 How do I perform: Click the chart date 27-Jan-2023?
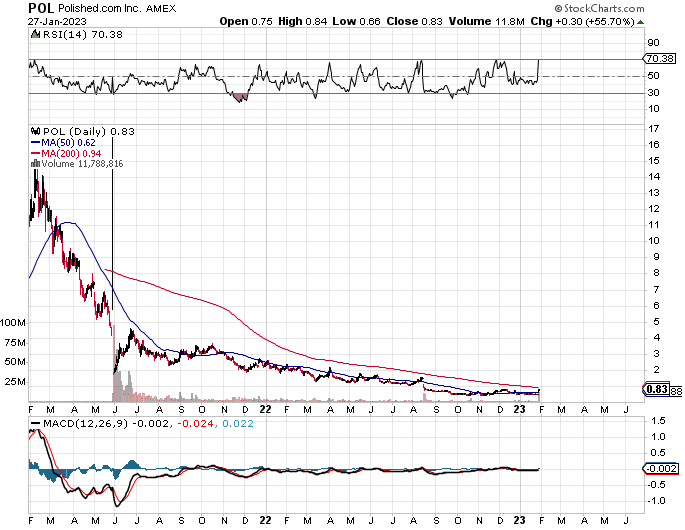[57, 21]
